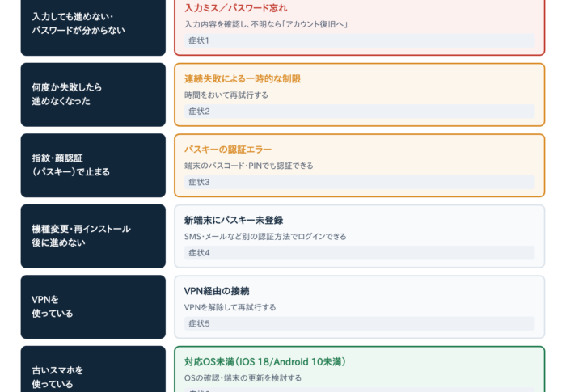Open the パスキーの認証エラー heading
The image size is (566, 392).
228,150
